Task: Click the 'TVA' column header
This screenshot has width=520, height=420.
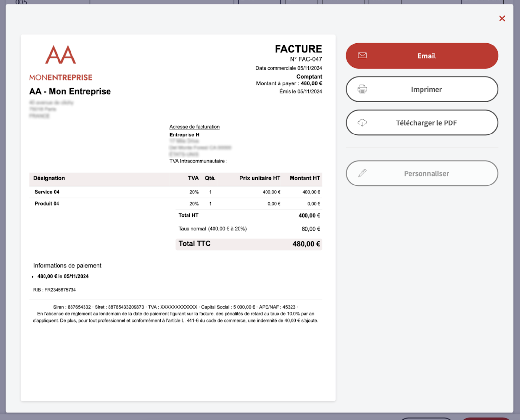Action: tap(193, 178)
